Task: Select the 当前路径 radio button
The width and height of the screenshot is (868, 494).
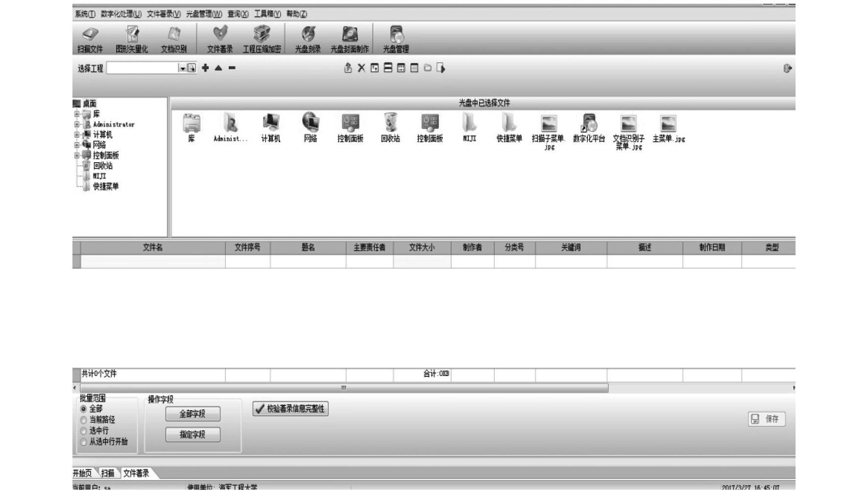Action: pyautogui.click(x=84, y=420)
